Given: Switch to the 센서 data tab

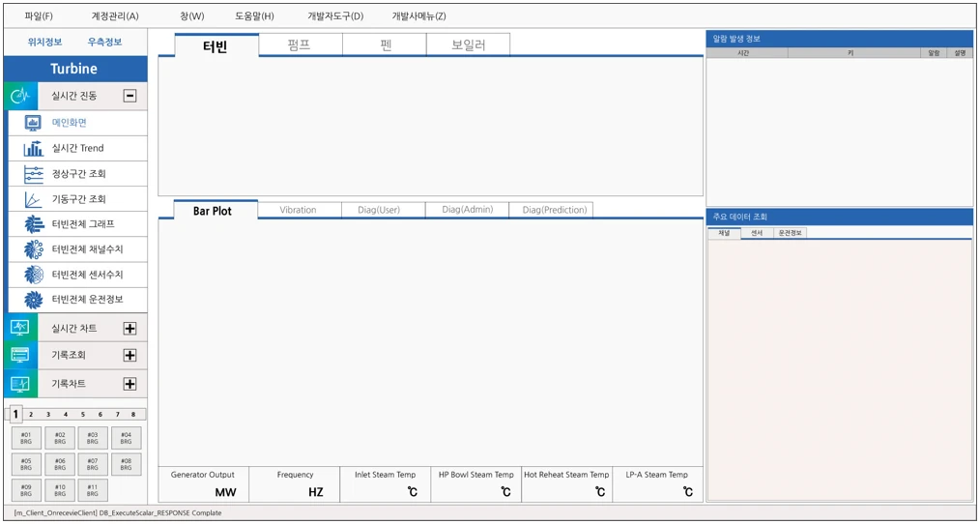Looking at the screenshot, I should click(757, 233).
